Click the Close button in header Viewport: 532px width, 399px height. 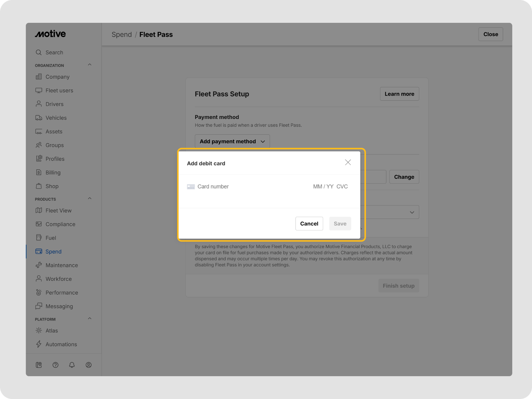tap(490, 34)
